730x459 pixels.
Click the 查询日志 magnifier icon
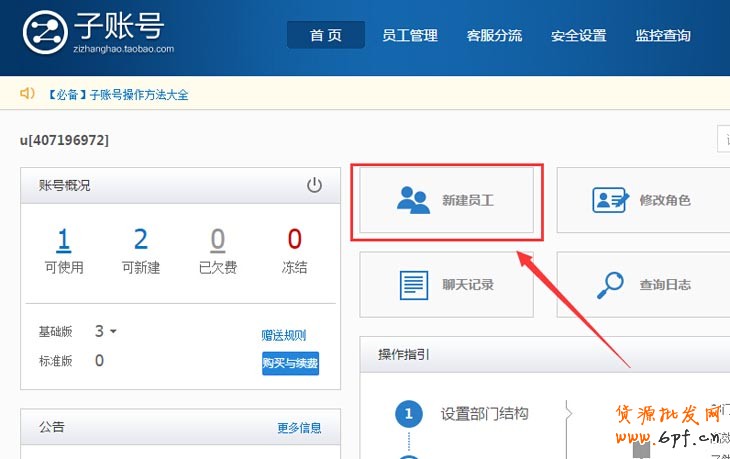(x=610, y=285)
